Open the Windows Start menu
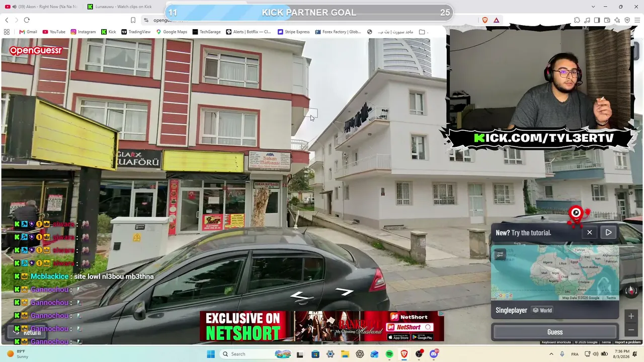This screenshot has height=362, width=644. point(210,354)
